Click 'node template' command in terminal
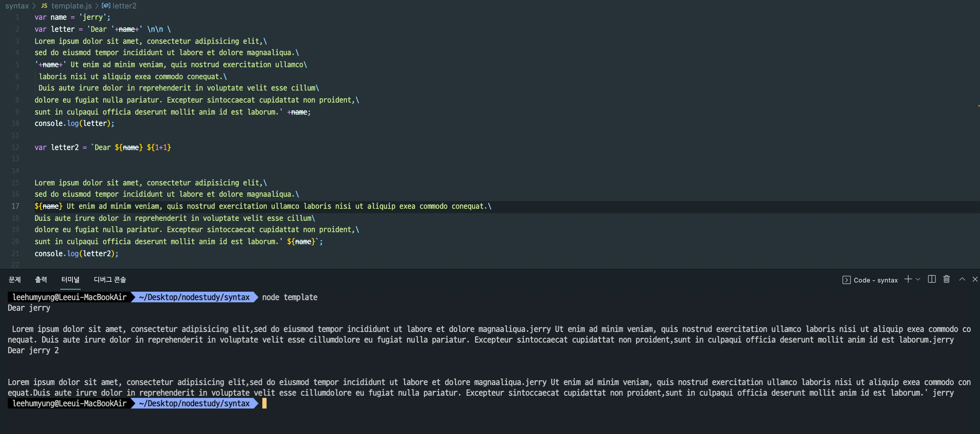 coord(289,297)
